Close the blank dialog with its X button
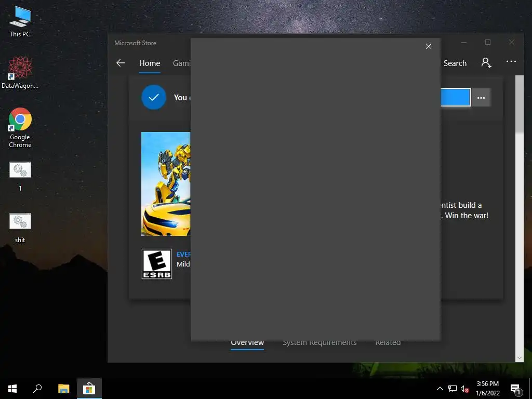Image resolution: width=532 pixels, height=399 pixels. 429,46
